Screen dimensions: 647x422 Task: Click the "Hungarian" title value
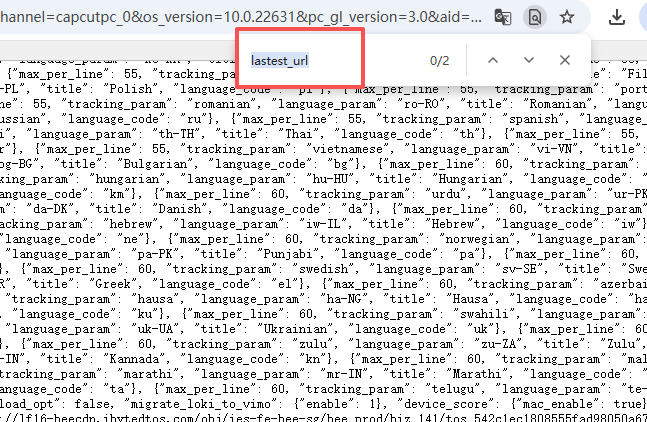coord(471,179)
